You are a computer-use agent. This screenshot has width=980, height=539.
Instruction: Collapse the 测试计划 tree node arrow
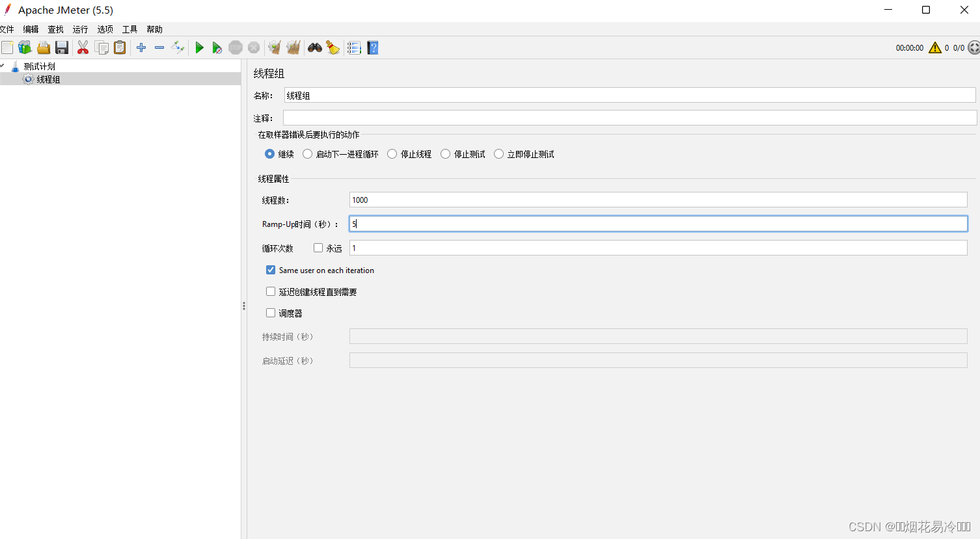3,66
